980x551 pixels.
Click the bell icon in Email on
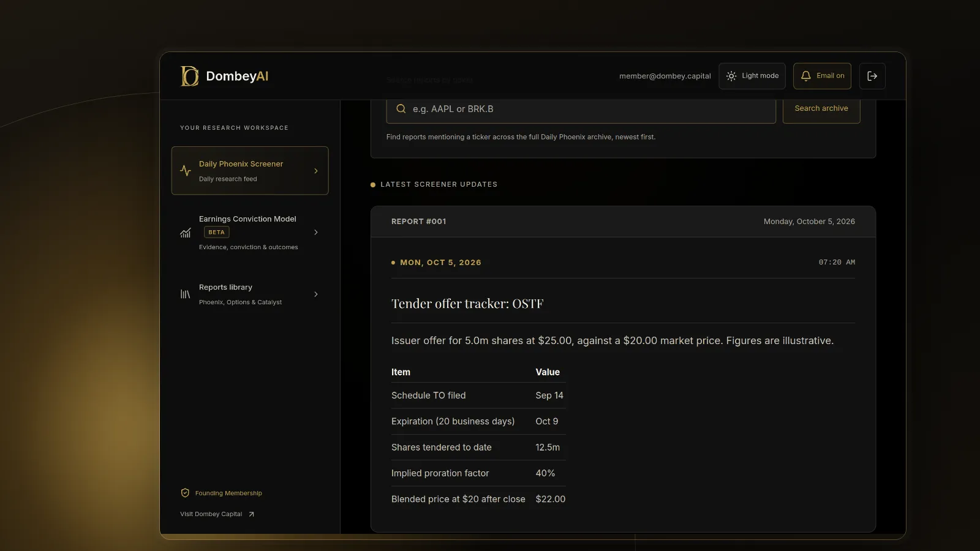coord(806,76)
